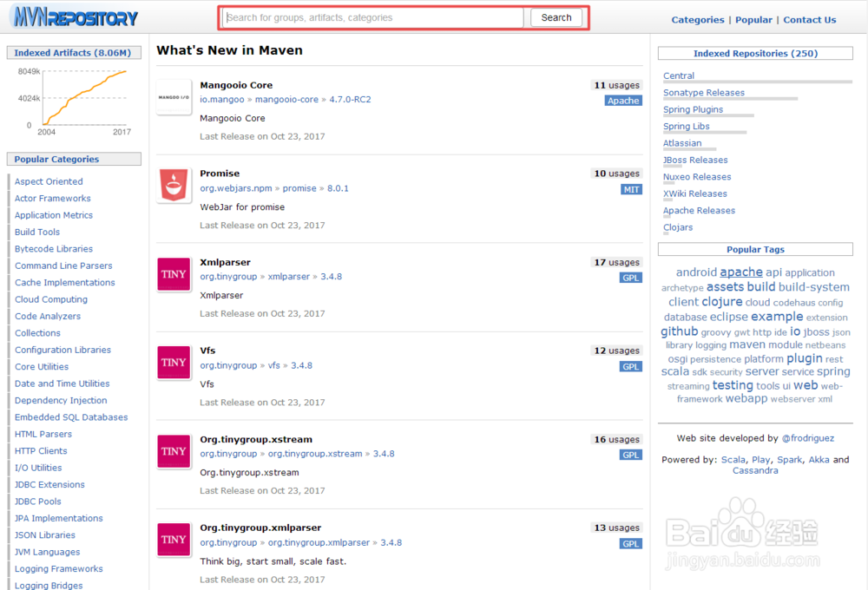Select promise version 8.0.1
Image resolution: width=868 pixels, height=590 pixels.
click(338, 188)
